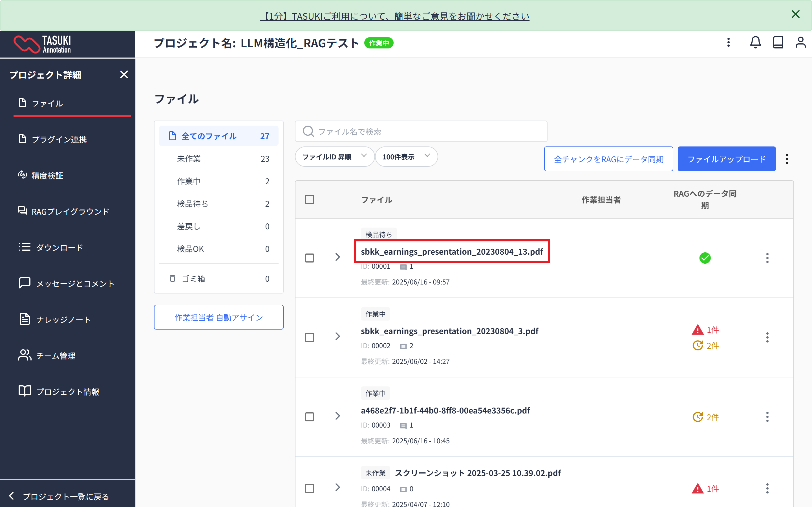Open the 100件表示 page size dropdown
Viewport: 812px width, 507px height.
click(406, 157)
